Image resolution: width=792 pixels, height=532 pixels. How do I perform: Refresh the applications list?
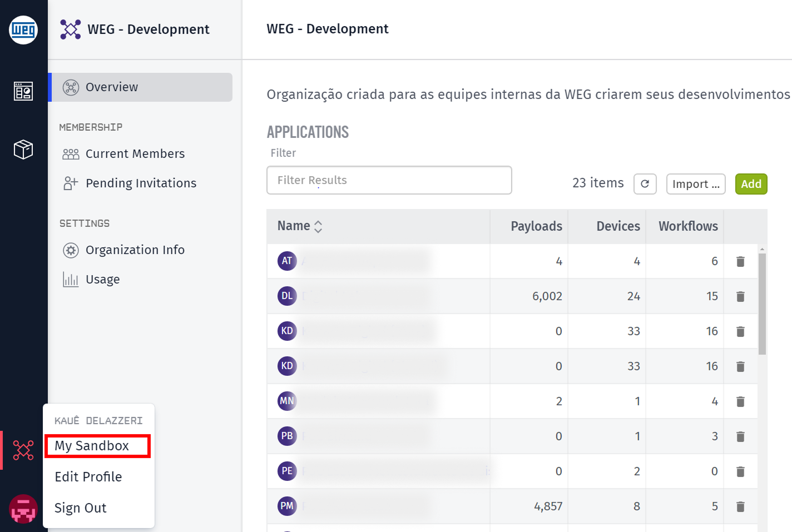point(645,184)
